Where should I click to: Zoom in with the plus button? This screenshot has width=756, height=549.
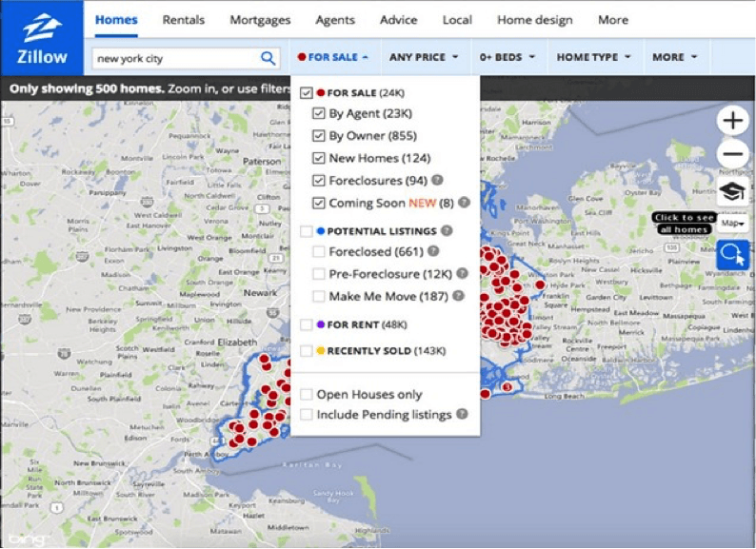click(732, 120)
